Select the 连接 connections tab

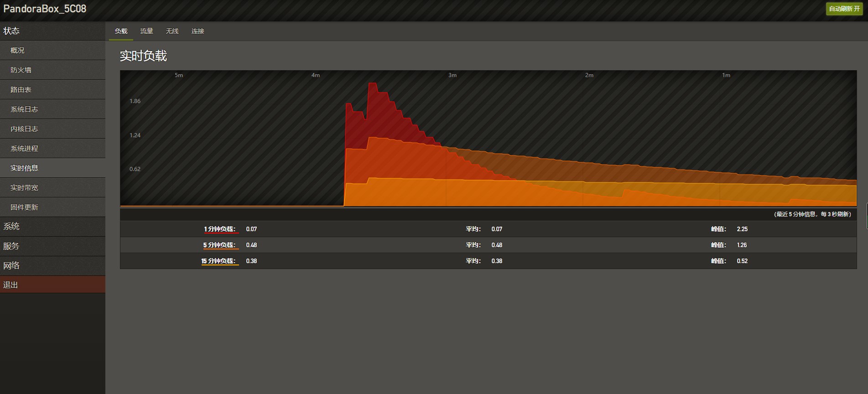(x=198, y=31)
